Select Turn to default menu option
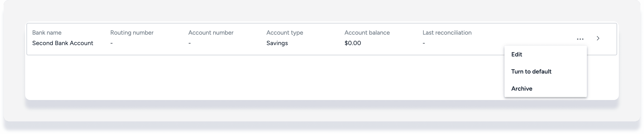The height and width of the screenshot is (134, 644). point(531,71)
